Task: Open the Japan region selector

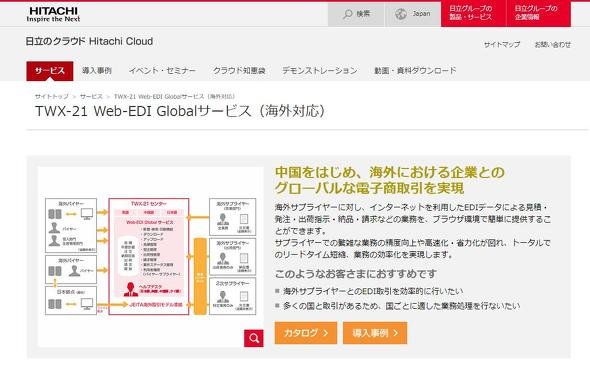Action: [x=412, y=14]
